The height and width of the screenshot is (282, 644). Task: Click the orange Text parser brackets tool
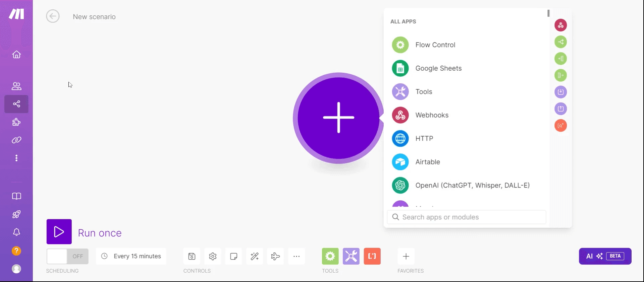tap(372, 256)
